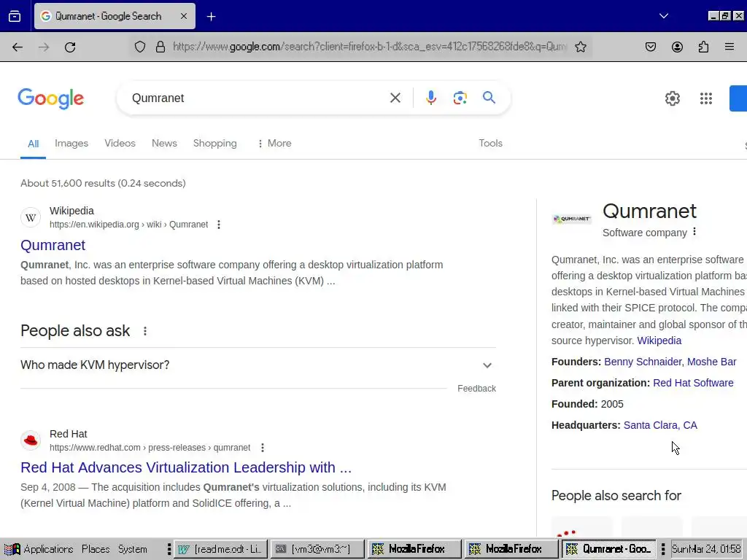Select the All results tab

click(x=33, y=144)
